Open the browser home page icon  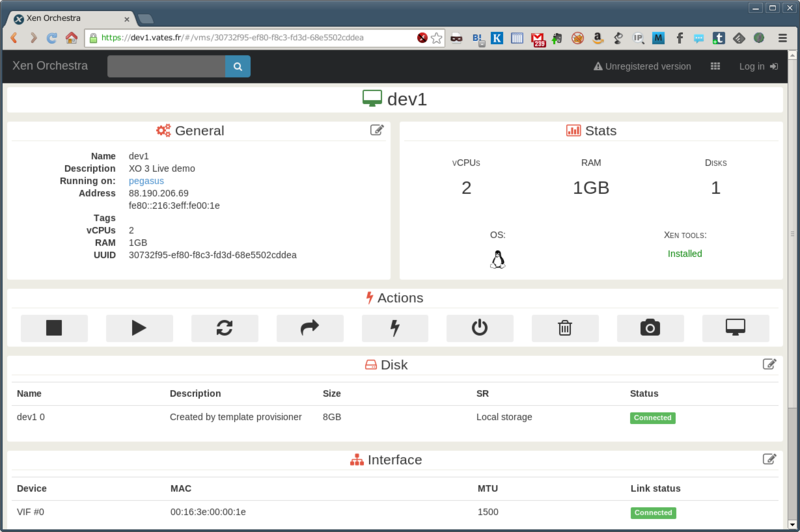click(71, 38)
